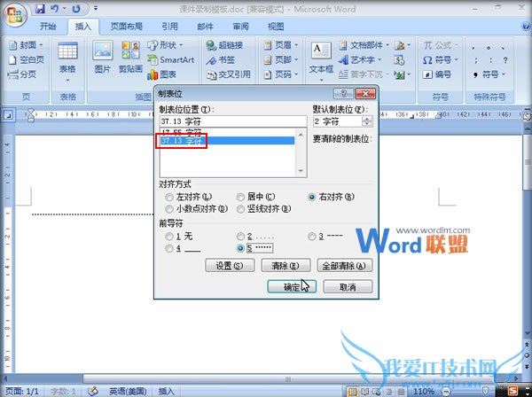Insert SmartArt graphic
Viewport: 532px width, 397px height.
coord(170,60)
